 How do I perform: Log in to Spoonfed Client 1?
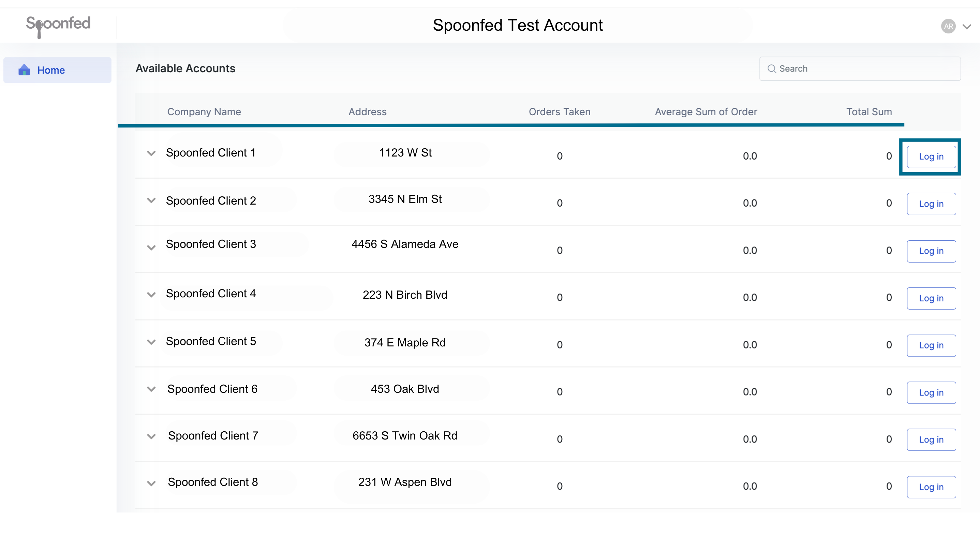pos(931,157)
